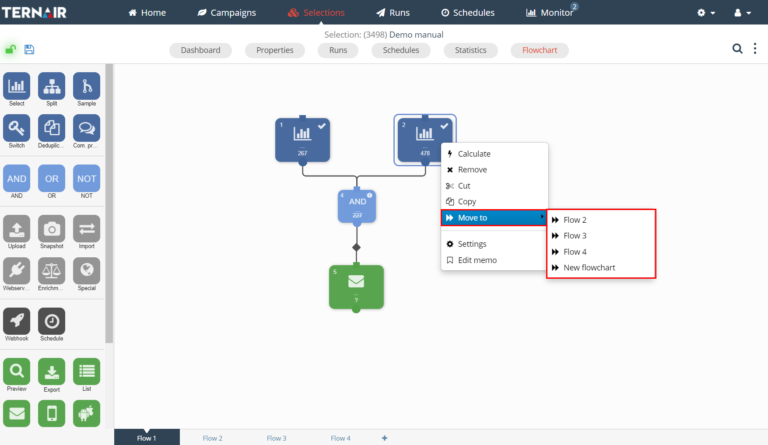Open Schedules in the top navigation bar

click(468, 13)
